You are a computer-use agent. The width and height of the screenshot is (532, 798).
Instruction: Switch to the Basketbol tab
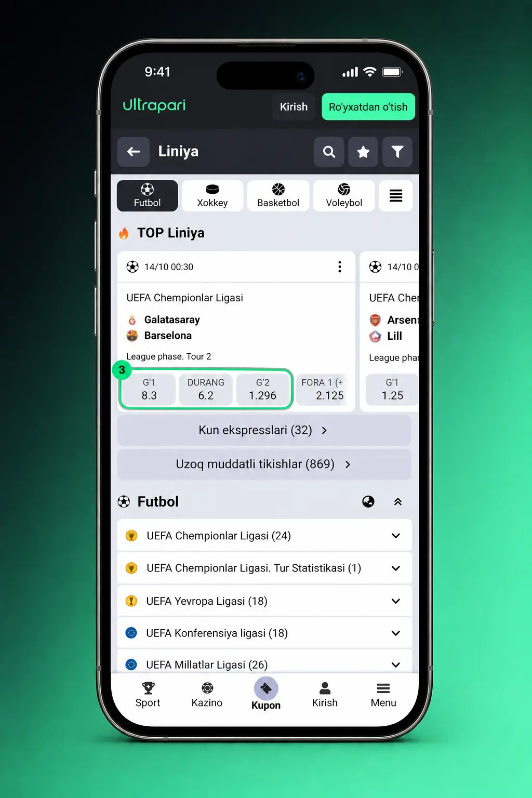pyautogui.click(x=278, y=196)
